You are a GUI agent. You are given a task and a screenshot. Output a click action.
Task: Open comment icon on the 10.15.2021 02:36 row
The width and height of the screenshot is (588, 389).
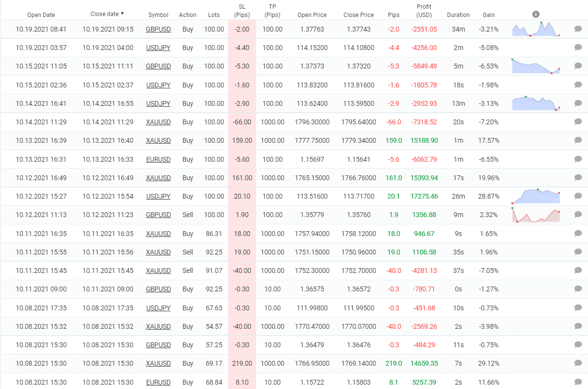pos(578,85)
